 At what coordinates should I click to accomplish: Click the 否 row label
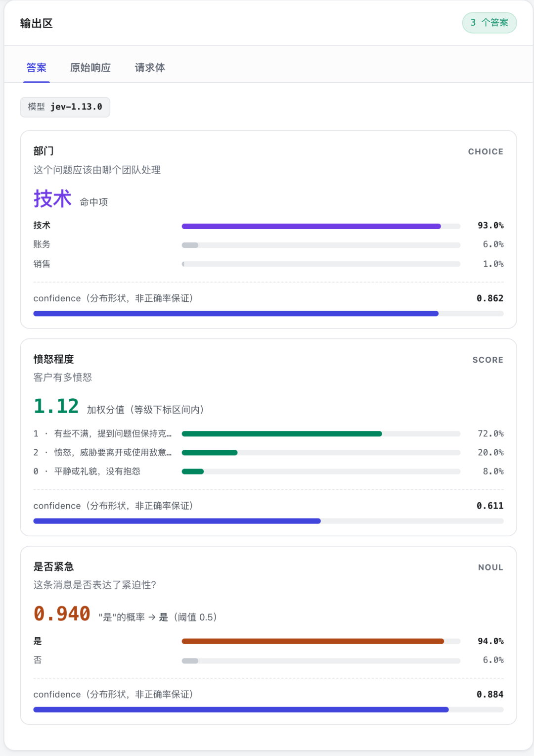click(x=38, y=660)
